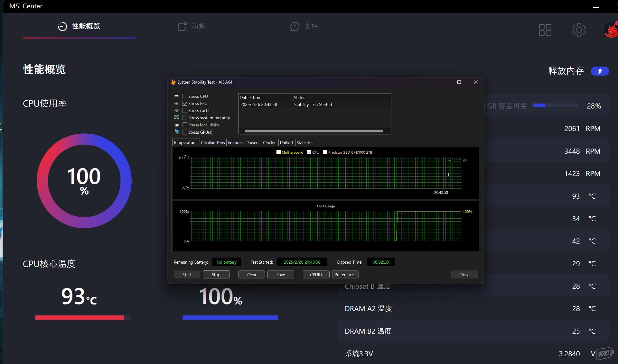The image size is (618, 364).
Task: Click the Test Started 2025/2/26 20:43:58 field
Action: tap(302, 262)
